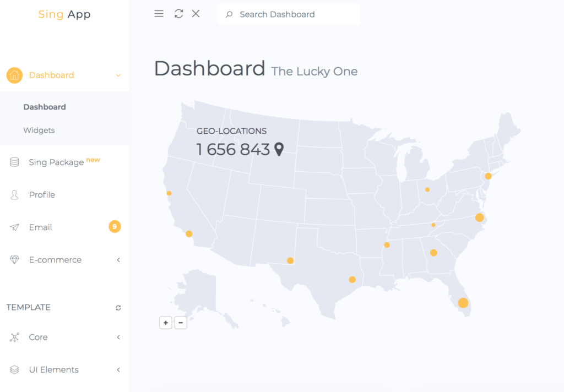The image size is (564, 392).
Task: Collapse the Dashboard menu chevron
Action: (x=118, y=75)
